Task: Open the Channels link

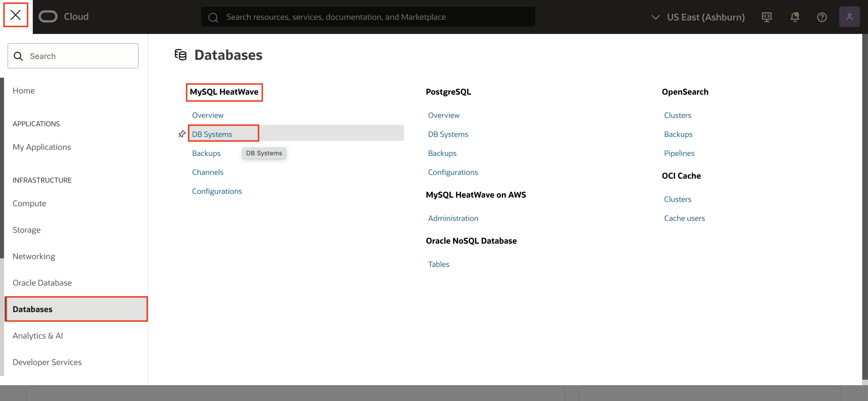Action: coord(208,172)
